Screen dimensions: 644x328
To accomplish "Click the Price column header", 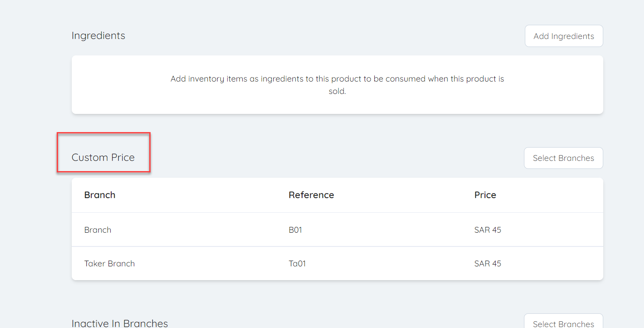I will coord(485,195).
